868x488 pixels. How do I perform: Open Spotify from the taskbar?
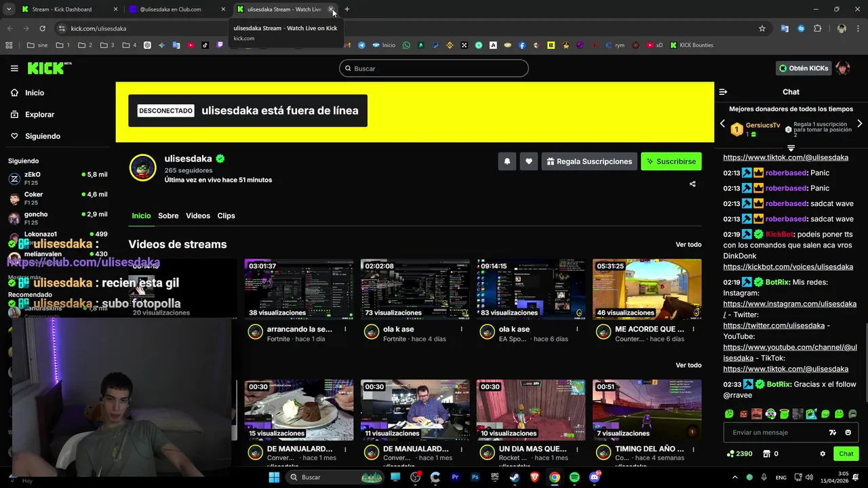coord(574,477)
